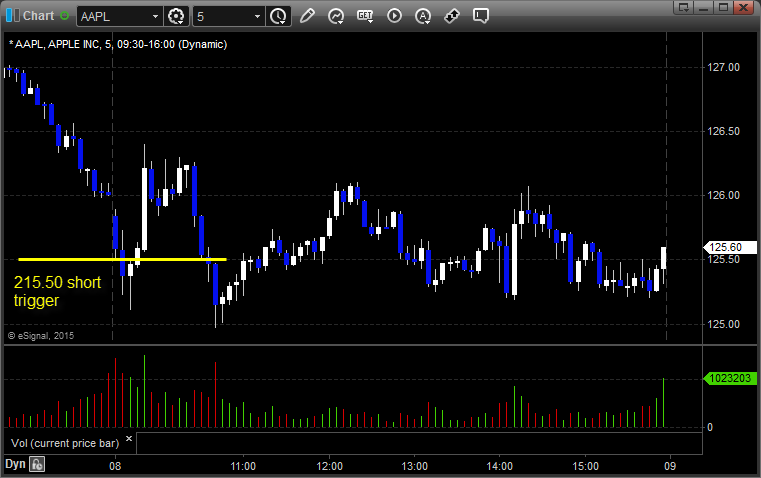Click the 09 date label on time axis

coord(670,466)
